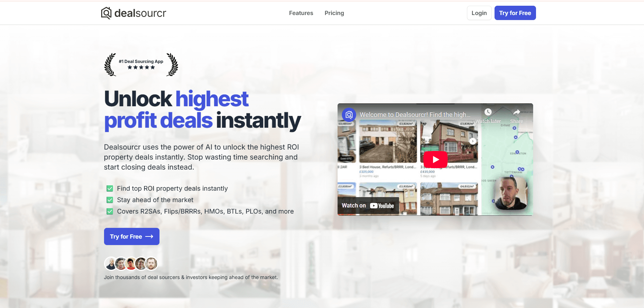The width and height of the screenshot is (644, 308).
Task: Click the red-shirted middle user avatar
Action: [131, 264]
